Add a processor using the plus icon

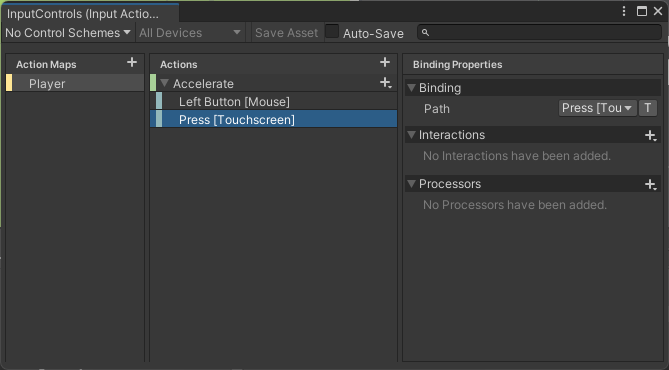click(651, 184)
